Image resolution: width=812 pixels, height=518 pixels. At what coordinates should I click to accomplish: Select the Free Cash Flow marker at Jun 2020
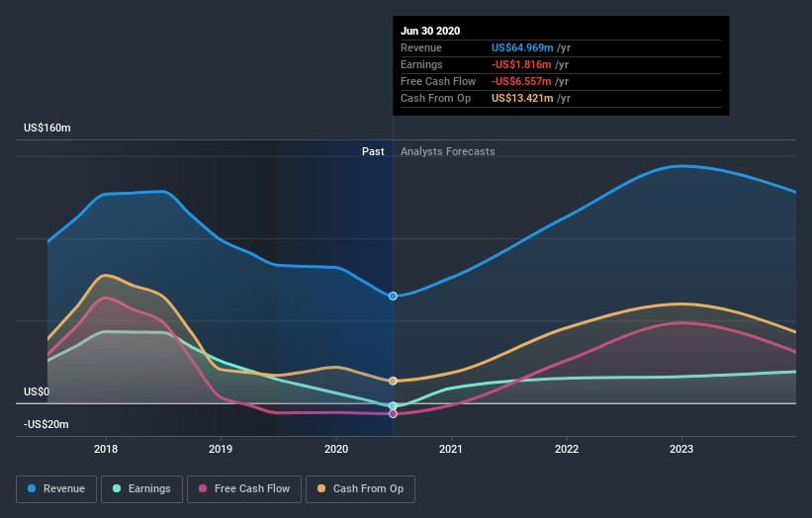[x=393, y=414]
